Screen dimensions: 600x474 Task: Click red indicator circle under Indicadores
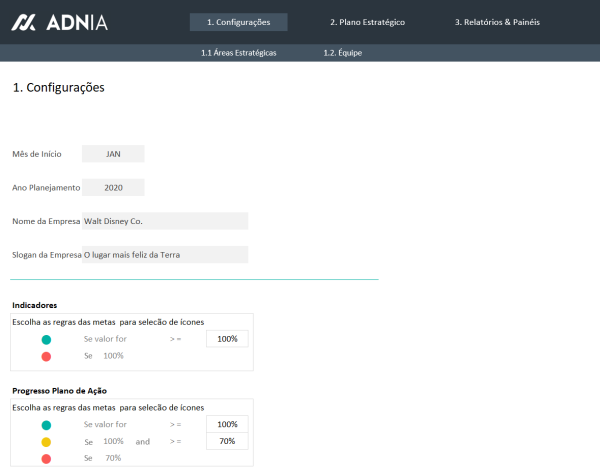[46, 356]
